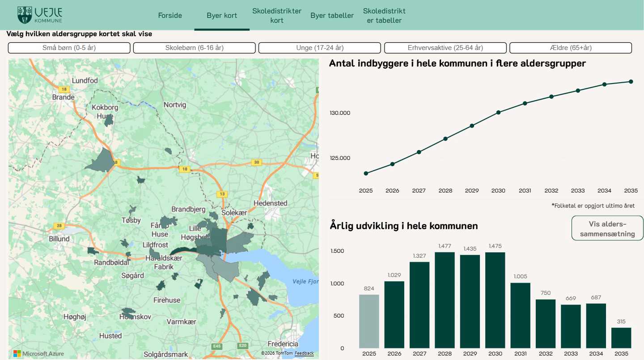Choose the Unge (17-24 år) filter
This screenshot has height=360, width=644.
[x=320, y=48]
